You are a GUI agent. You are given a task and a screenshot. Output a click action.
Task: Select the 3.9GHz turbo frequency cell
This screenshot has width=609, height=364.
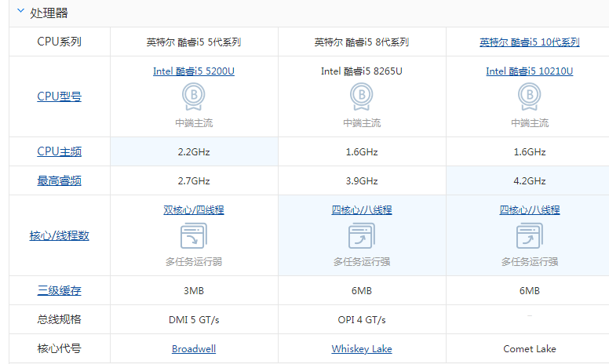[x=362, y=181]
